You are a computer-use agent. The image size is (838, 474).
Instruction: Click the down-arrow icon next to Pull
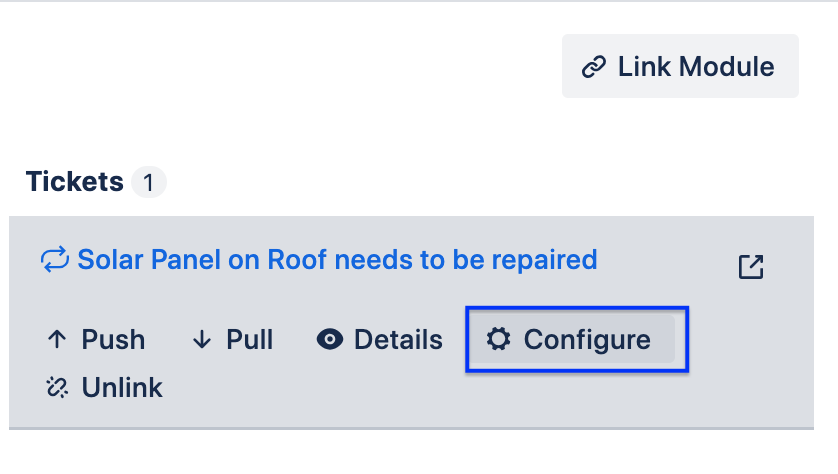click(x=202, y=340)
